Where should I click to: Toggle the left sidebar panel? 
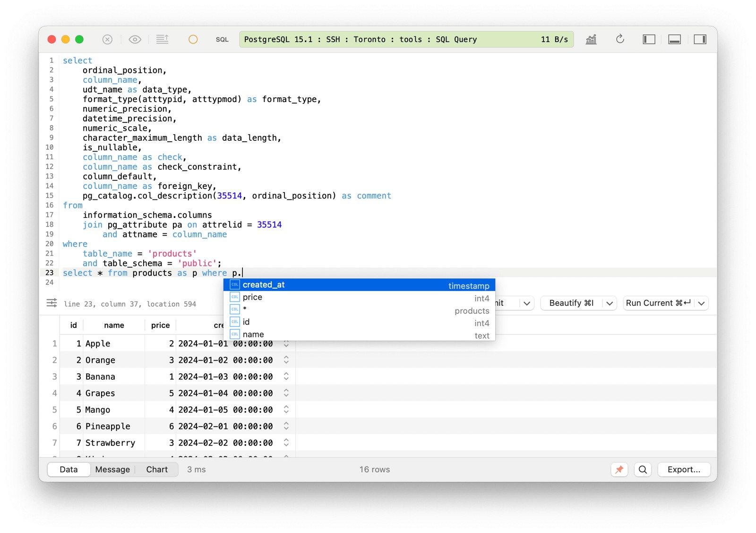[x=649, y=40]
